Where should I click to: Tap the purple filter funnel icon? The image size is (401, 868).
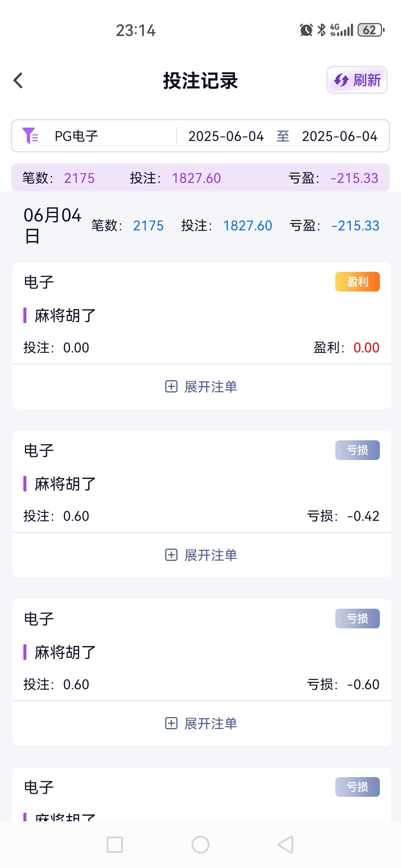tap(30, 136)
